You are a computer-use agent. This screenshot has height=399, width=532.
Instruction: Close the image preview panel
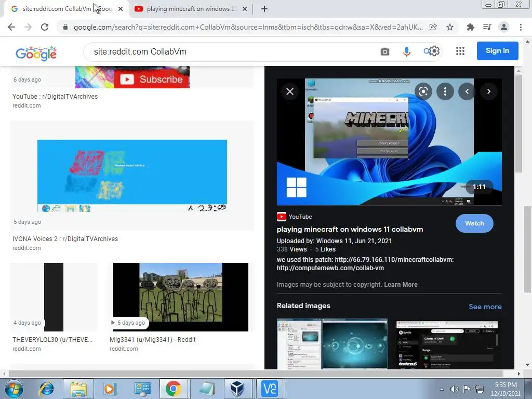click(x=290, y=91)
